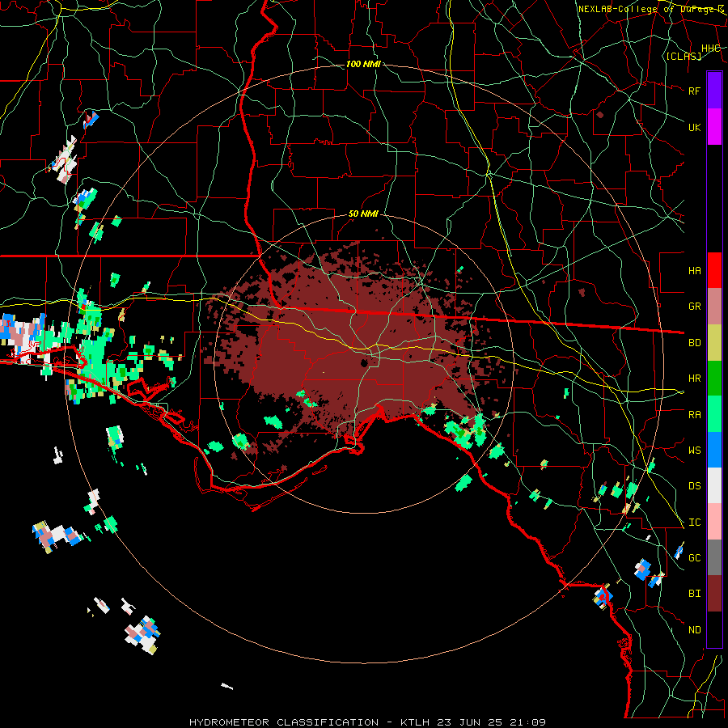
Task: Click the RA legend label
Action: coord(694,414)
